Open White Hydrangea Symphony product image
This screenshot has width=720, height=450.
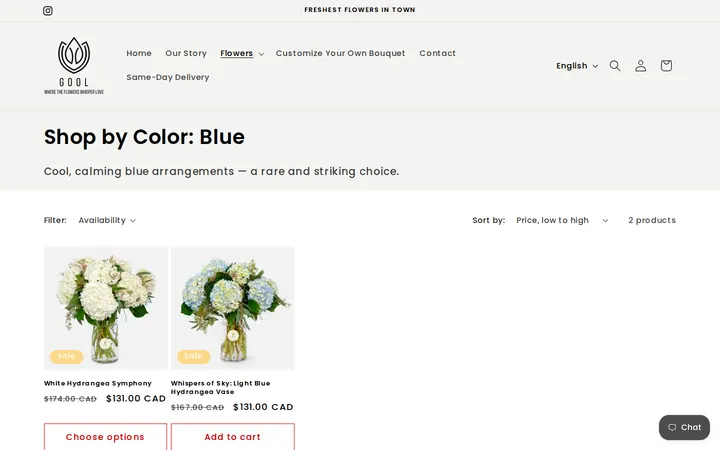click(106, 308)
